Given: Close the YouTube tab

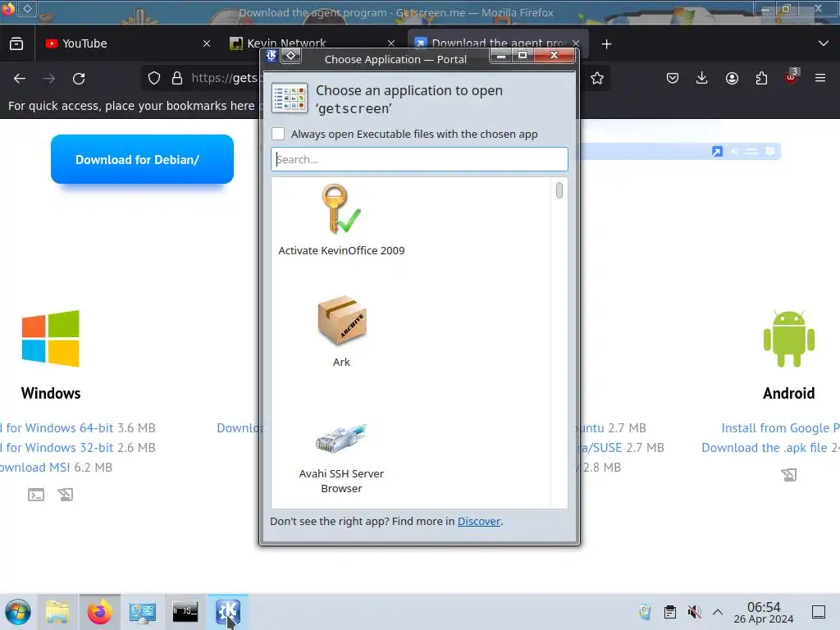Looking at the screenshot, I should [x=207, y=44].
